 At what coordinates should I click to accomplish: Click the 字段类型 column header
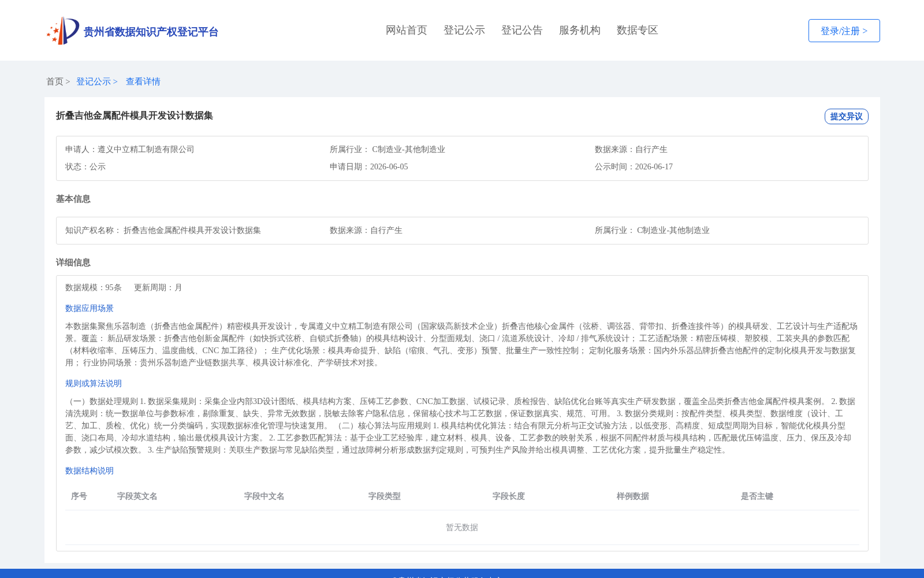tap(385, 496)
